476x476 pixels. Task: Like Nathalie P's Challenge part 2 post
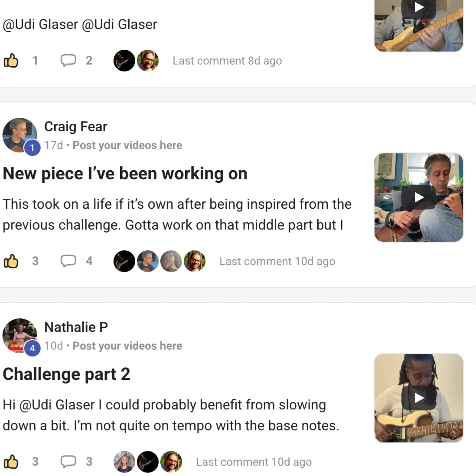tap(11, 462)
